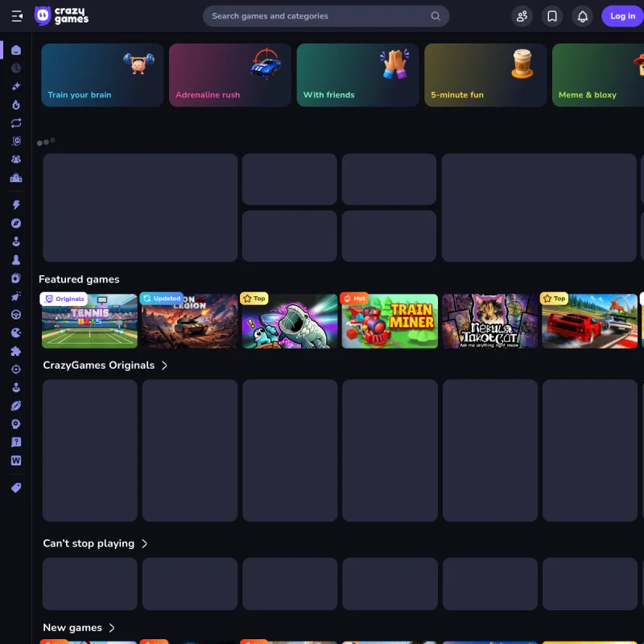The height and width of the screenshot is (644, 644).
Task: Expand CrazyGames Originals with its chevron
Action: [x=164, y=365]
